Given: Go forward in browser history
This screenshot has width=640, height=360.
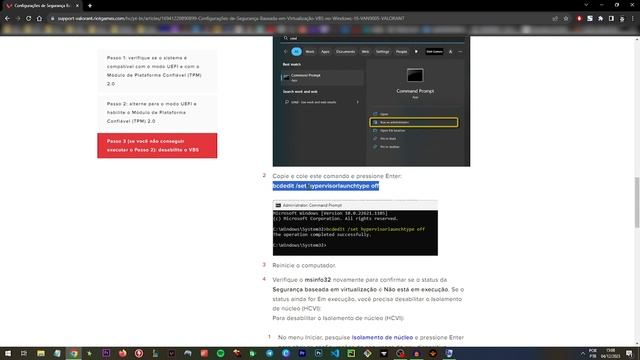Looking at the screenshot, I should point(18,18).
